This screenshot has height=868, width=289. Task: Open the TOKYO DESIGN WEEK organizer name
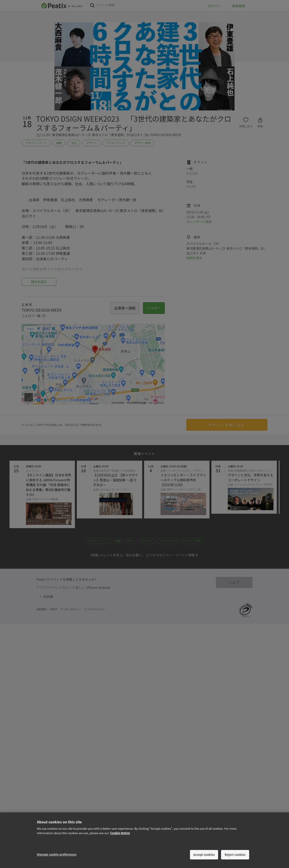[42, 310]
